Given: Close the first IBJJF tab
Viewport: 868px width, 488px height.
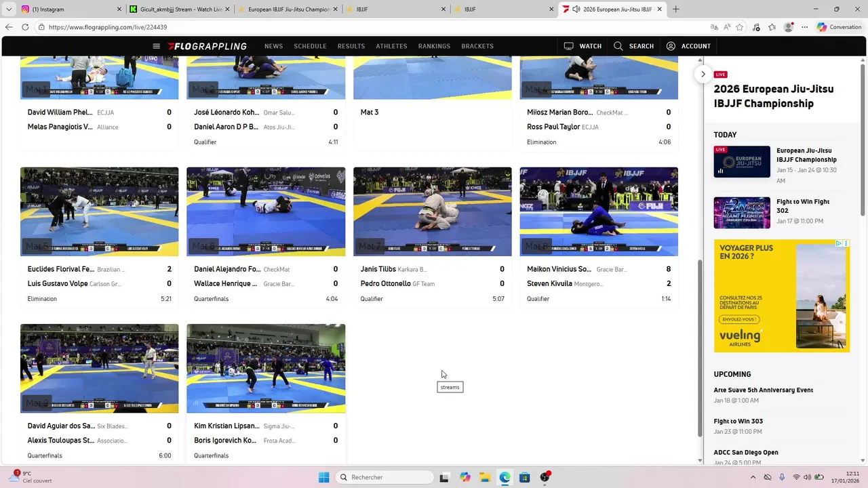Looking at the screenshot, I should (x=443, y=9).
